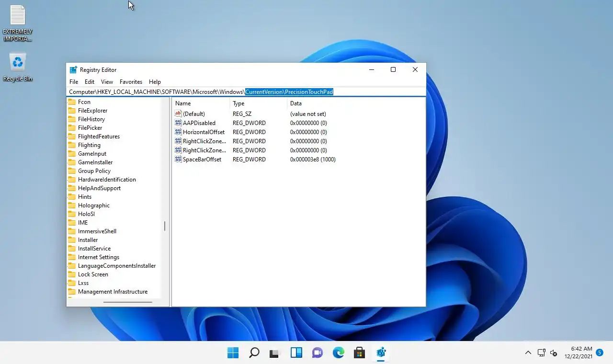The width and height of the screenshot is (613, 364).
Task: Click the Registry Editor taskbar icon
Action: tap(381, 353)
